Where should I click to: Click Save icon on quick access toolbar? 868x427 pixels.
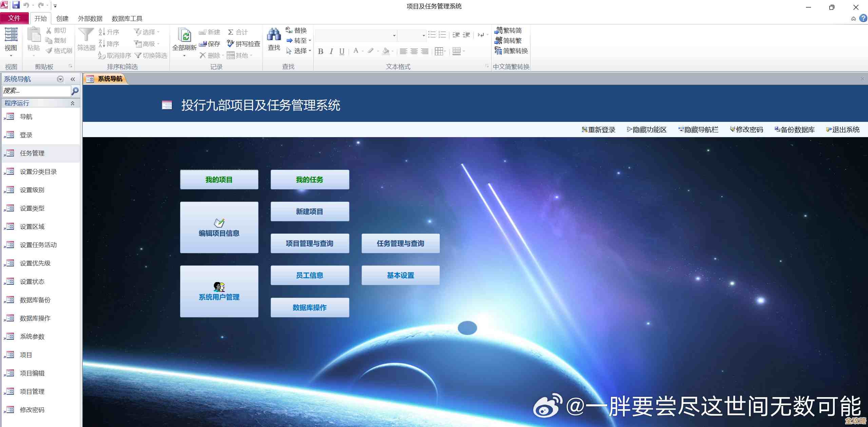click(17, 5)
